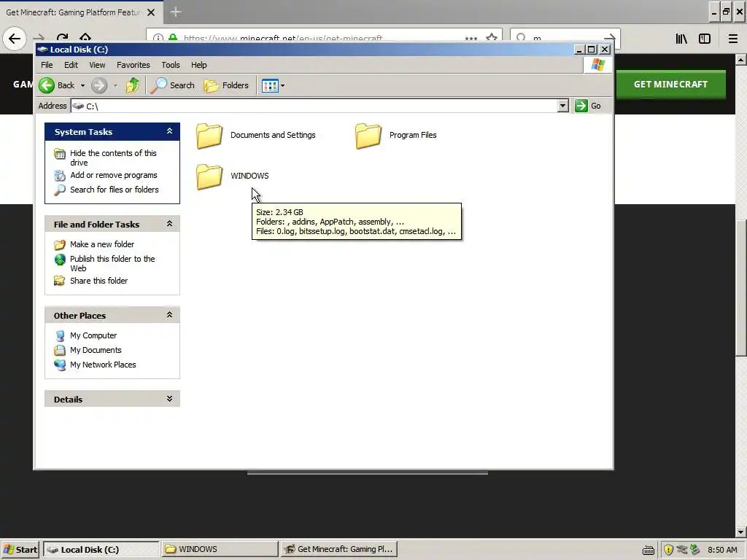Go back with the browser back arrow
The height and width of the screenshot is (560, 747).
15,39
